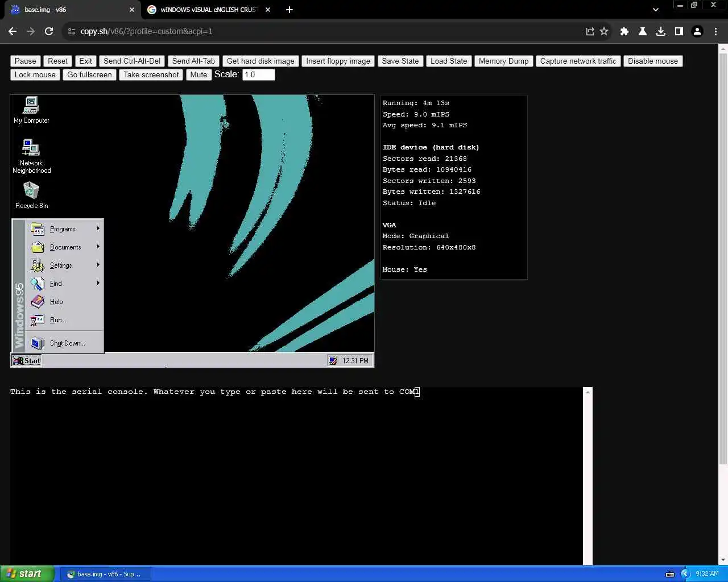Image resolution: width=728 pixels, height=582 pixels.
Task: Click Send Alt-Tab button
Action: click(193, 61)
